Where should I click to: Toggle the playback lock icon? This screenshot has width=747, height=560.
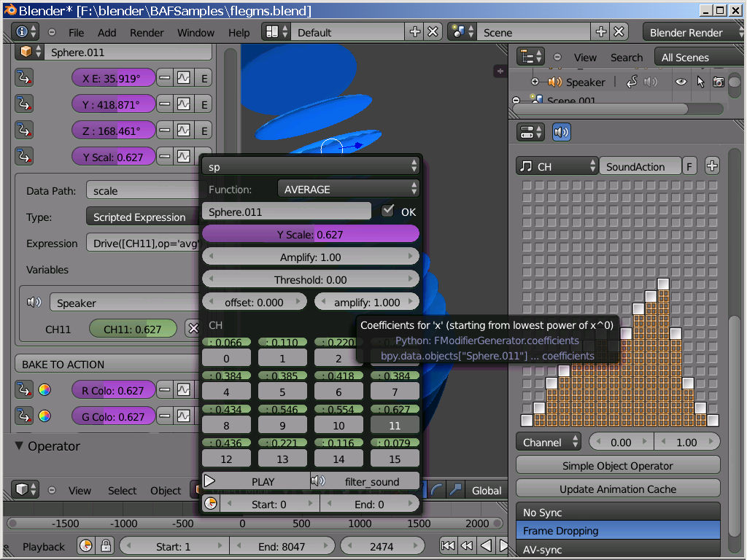[x=106, y=545]
